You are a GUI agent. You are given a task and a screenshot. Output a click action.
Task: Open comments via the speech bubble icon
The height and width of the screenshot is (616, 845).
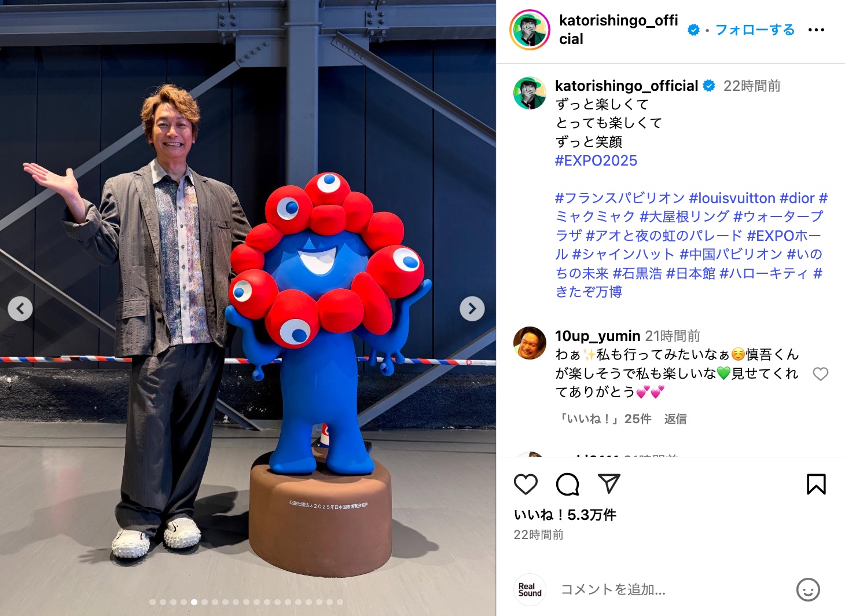coord(567,484)
